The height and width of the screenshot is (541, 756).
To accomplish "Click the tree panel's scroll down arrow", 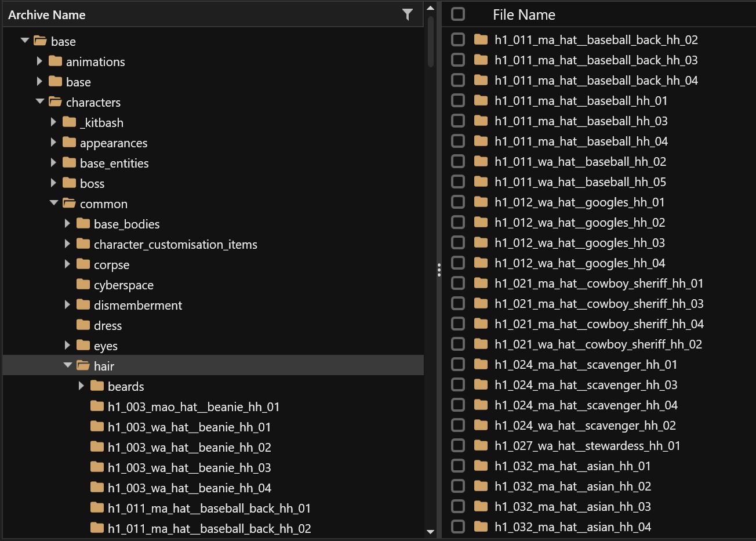I will coord(430,531).
